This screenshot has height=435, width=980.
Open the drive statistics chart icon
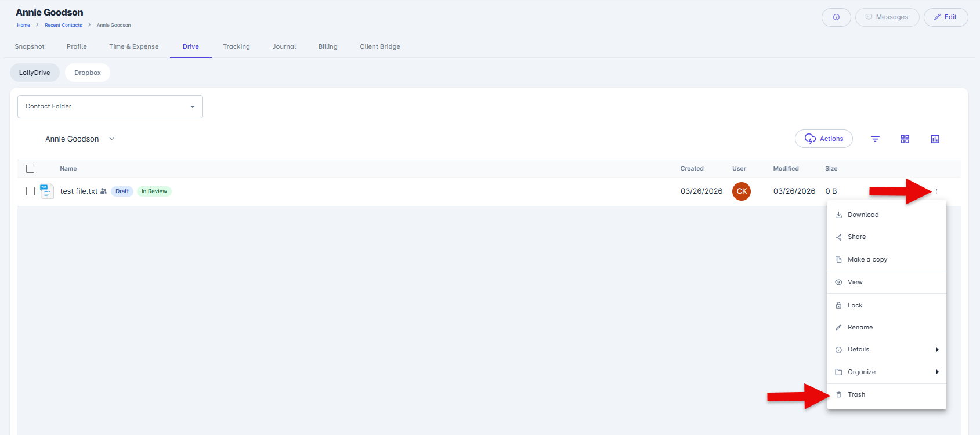tap(935, 139)
